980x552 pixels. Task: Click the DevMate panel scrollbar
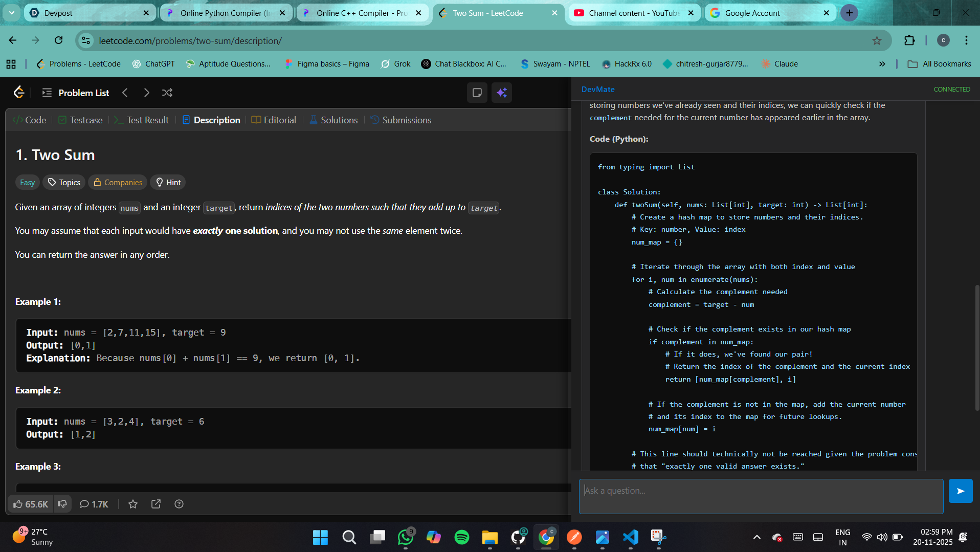point(977,348)
